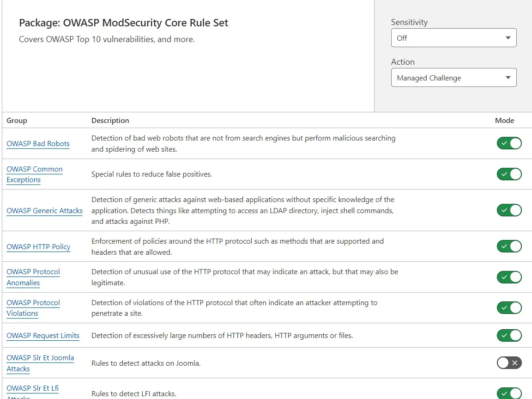The image size is (532, 399).
Task: Click the OWASP Request Limits link
Action: (43, 336)
